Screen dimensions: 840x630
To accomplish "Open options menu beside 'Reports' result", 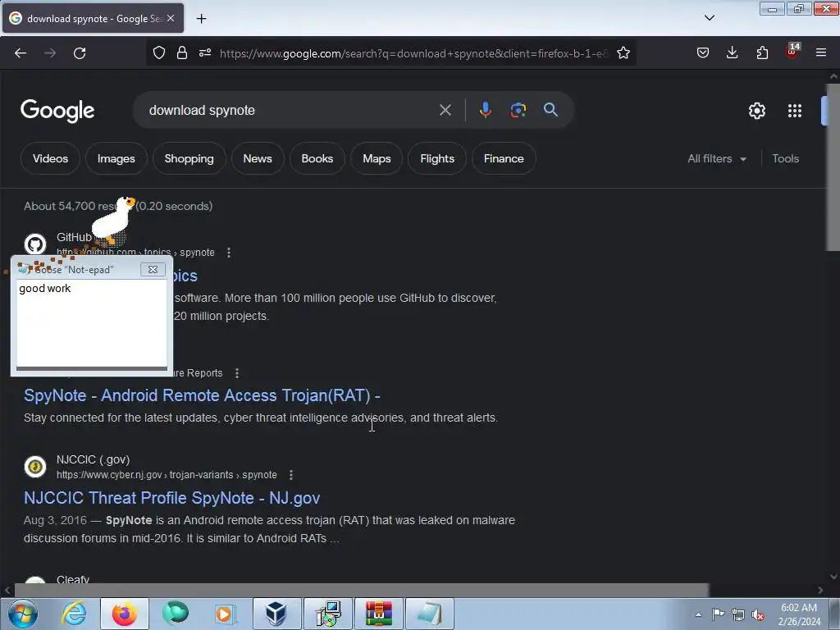I will [x=237, y=373].
